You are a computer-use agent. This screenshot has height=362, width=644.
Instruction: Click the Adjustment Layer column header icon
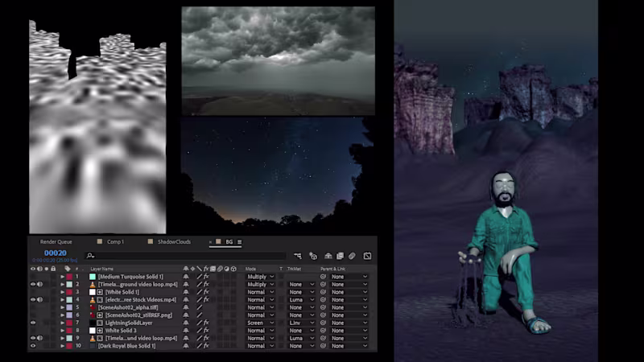point(227,269)
